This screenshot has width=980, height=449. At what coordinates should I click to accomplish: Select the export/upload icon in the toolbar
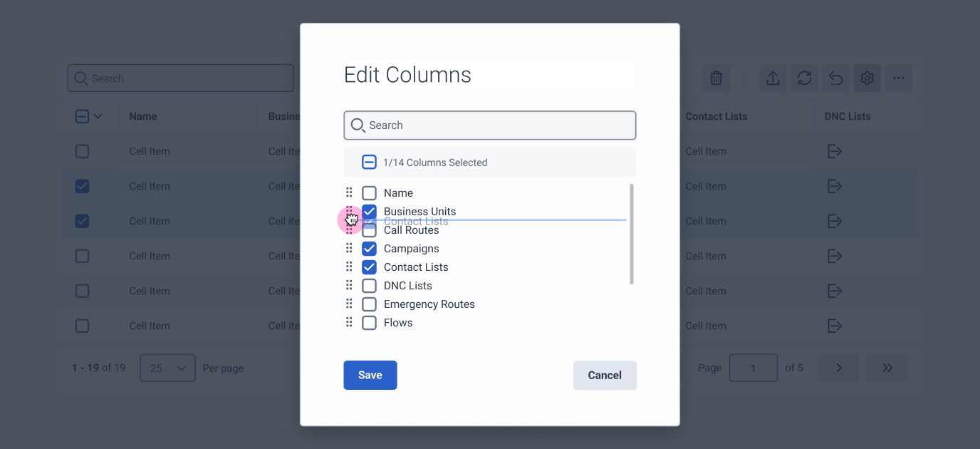(x=773, y=78)
